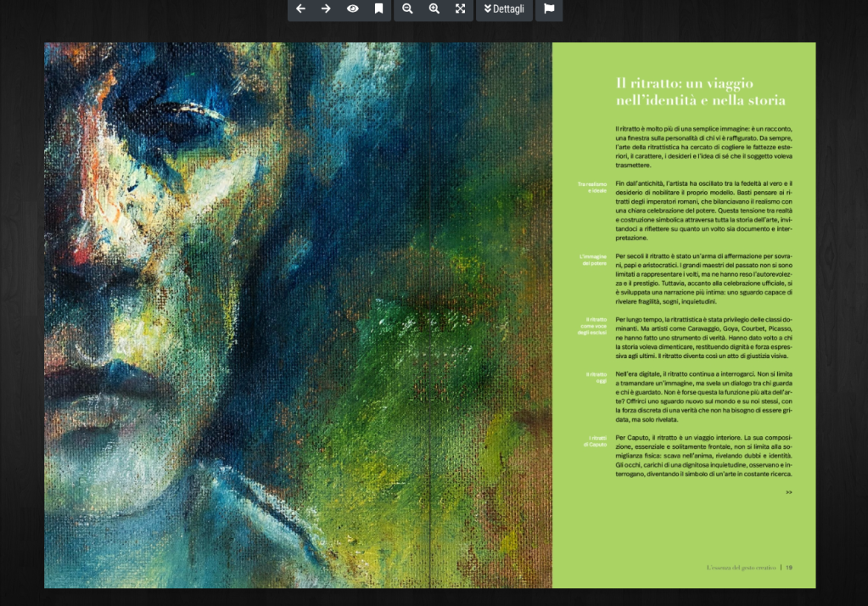Go to the previous page arrow
This screenshot has width=868, height=606.
(300, 9)
